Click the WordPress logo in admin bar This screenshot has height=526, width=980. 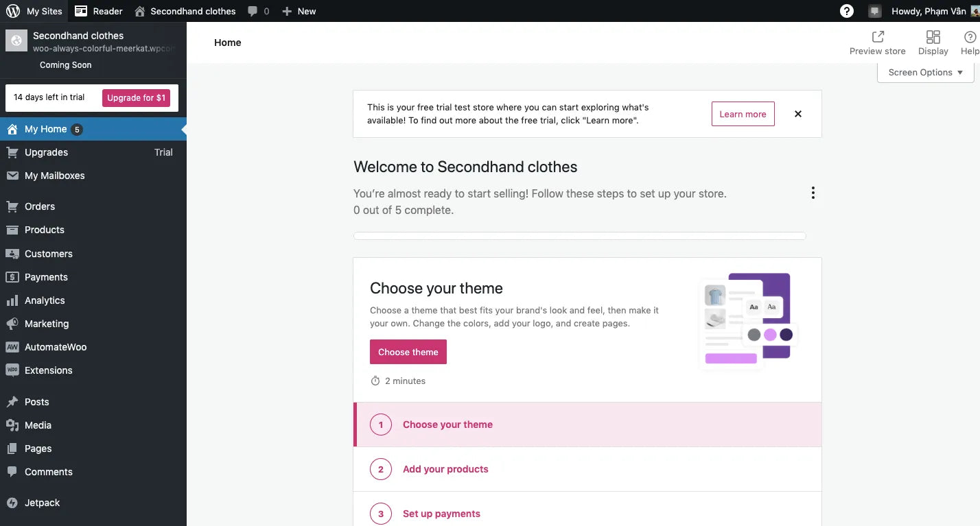13,11
